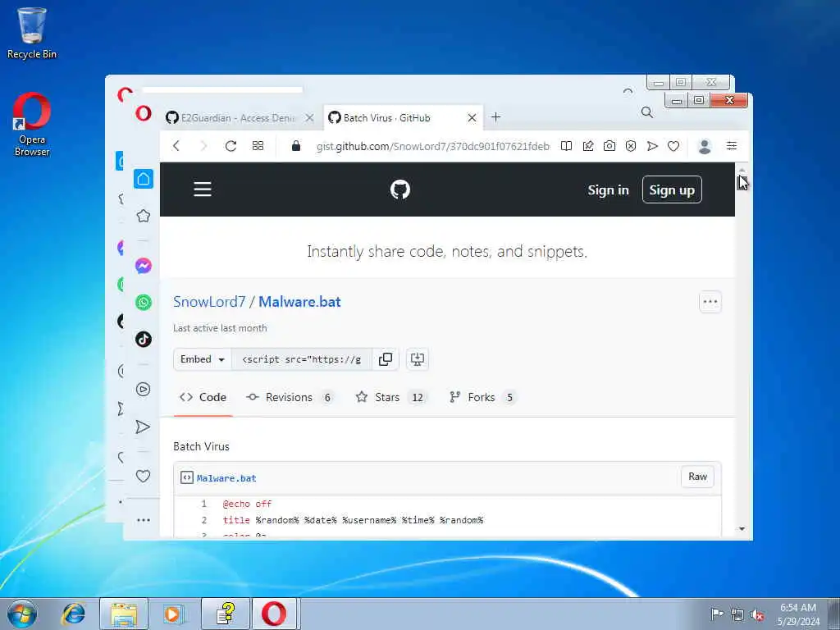Open a new tab with plus button

coord(496,116)
